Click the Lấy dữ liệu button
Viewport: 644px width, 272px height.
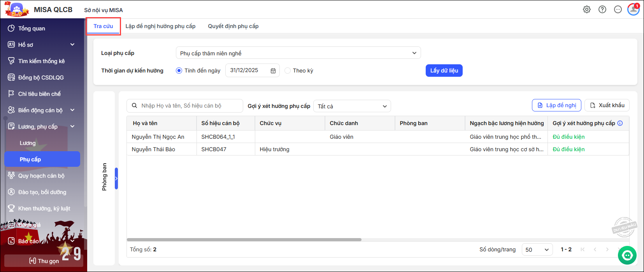(x=444, y=71)
